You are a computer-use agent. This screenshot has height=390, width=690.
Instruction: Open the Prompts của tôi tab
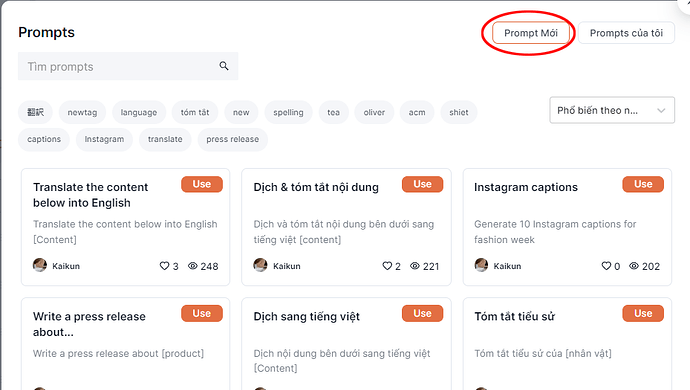(x=626, y=33)
